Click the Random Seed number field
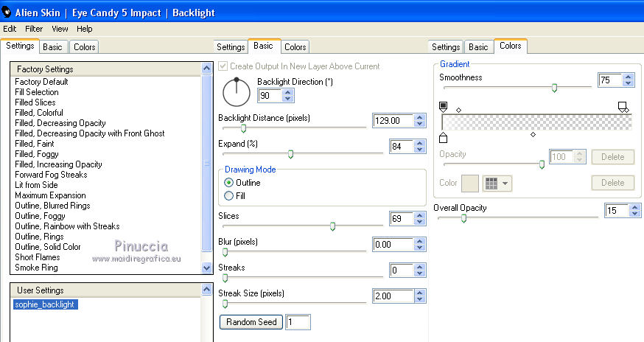The width and height of the screenshot is (644, 342). tap(298, 322)
